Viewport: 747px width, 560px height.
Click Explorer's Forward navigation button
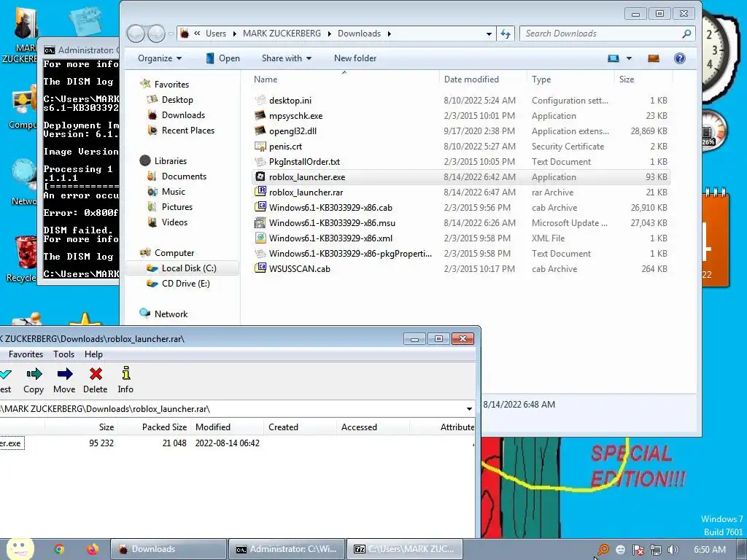pos(156,34)
